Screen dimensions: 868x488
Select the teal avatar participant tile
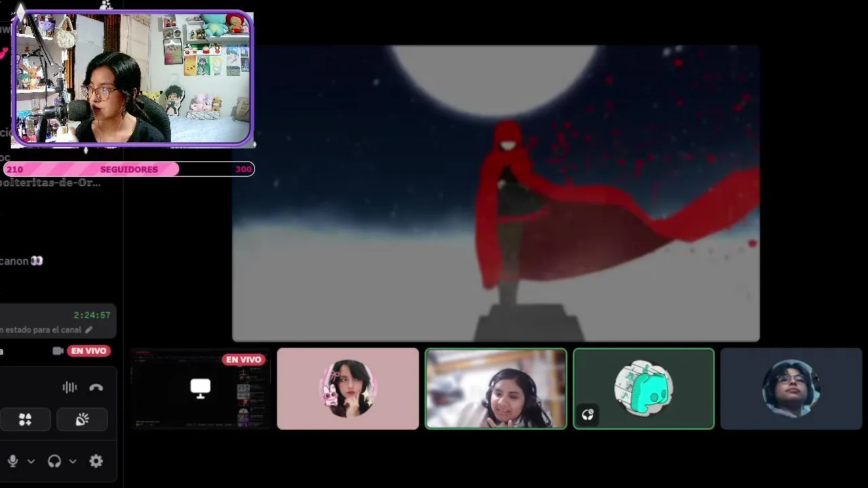point(644,388)
